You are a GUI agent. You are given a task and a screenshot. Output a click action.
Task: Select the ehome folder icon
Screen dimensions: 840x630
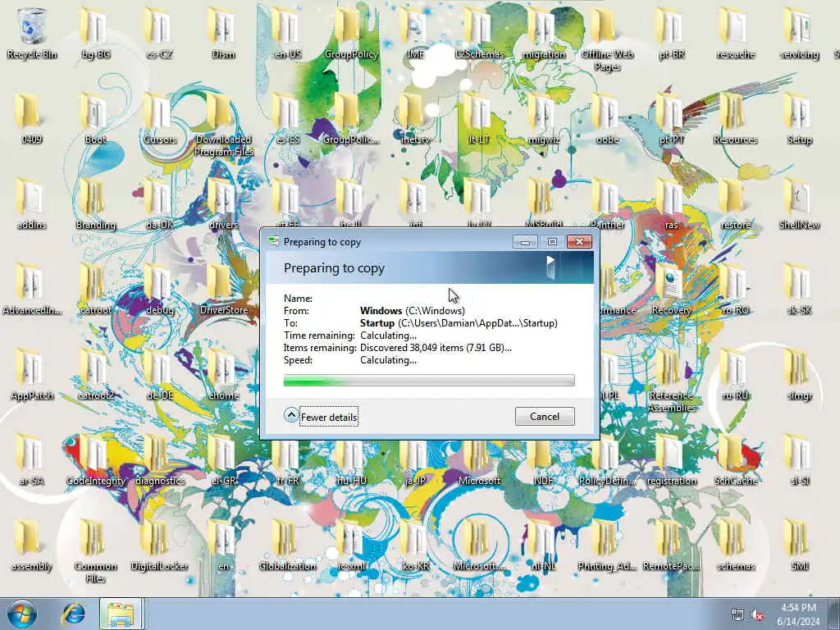[x=223, y=374]
